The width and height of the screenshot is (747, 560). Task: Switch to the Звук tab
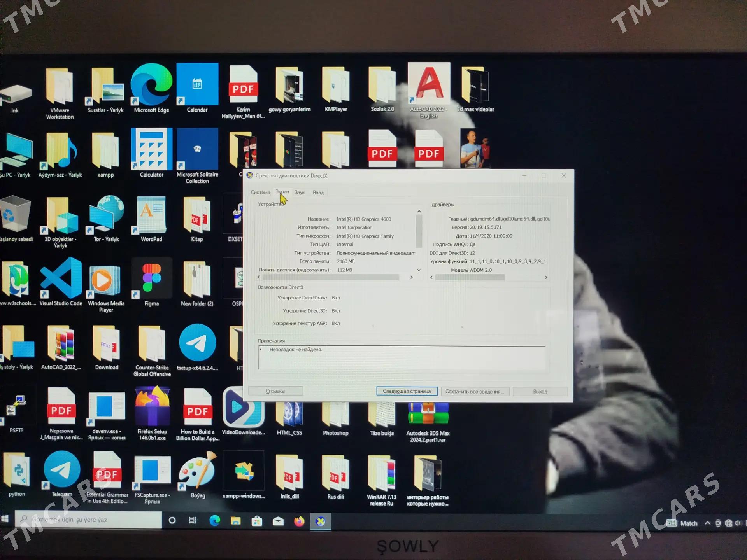[x=299, y=192]
